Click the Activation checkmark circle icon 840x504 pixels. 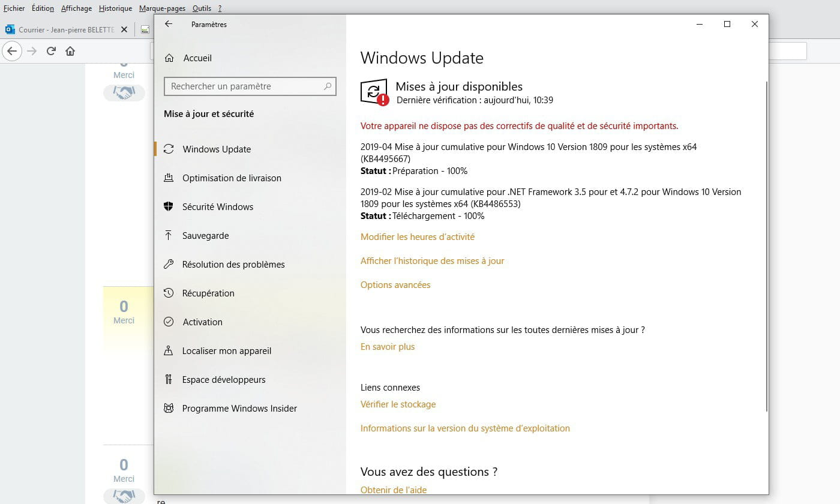click(x=169, y=322)
